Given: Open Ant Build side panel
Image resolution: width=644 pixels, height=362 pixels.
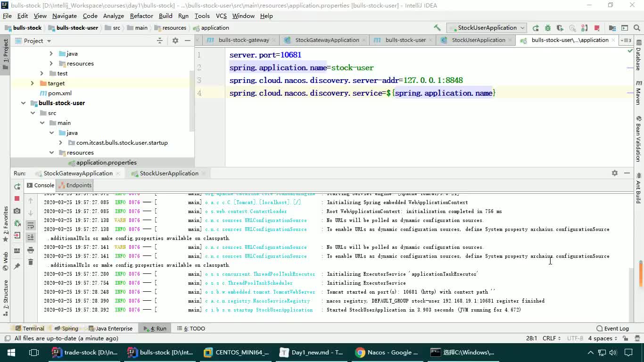Looking at the screenshot, I should 639,188.
